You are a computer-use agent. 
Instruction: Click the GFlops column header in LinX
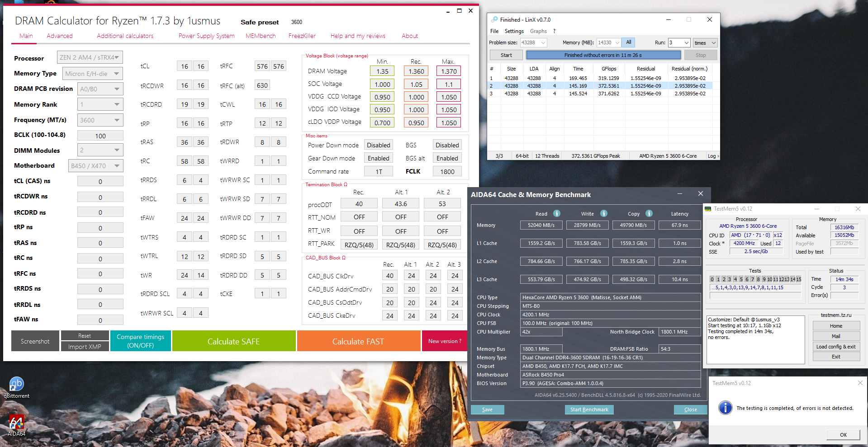(x=609, y=69)
